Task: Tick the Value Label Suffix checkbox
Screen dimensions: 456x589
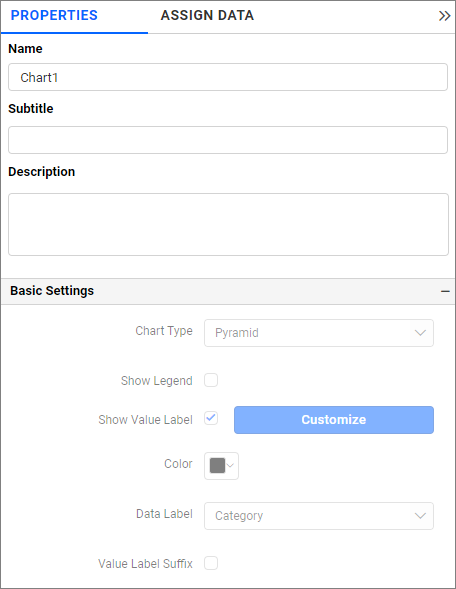Action: pos(211,563)
